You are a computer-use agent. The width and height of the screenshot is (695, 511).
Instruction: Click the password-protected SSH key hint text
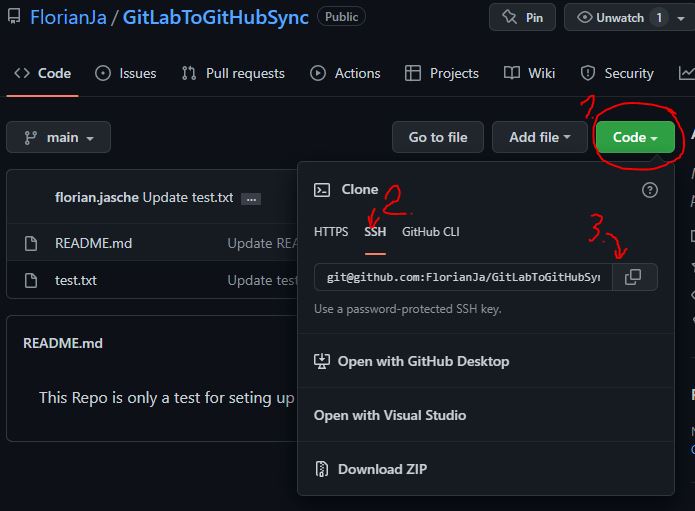(x=408, y=309)
